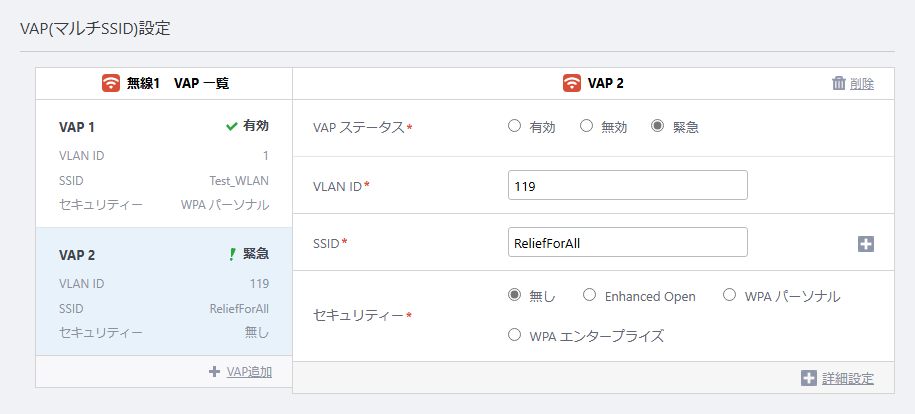This screenshot has width=915, height=414.
Task: Click the exclamation 緊急 icon on VAP 2
Action: tap(232, 254)
